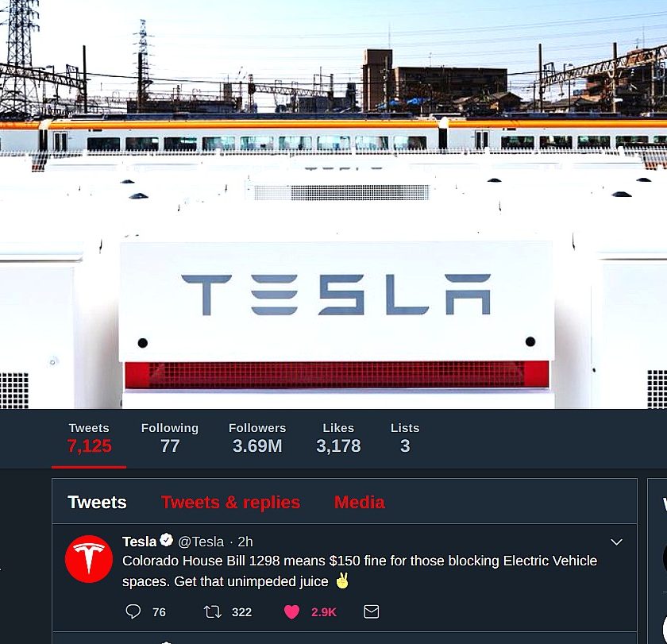Open the Lists 3 section
667x644 pixels.
coord(405,438)
